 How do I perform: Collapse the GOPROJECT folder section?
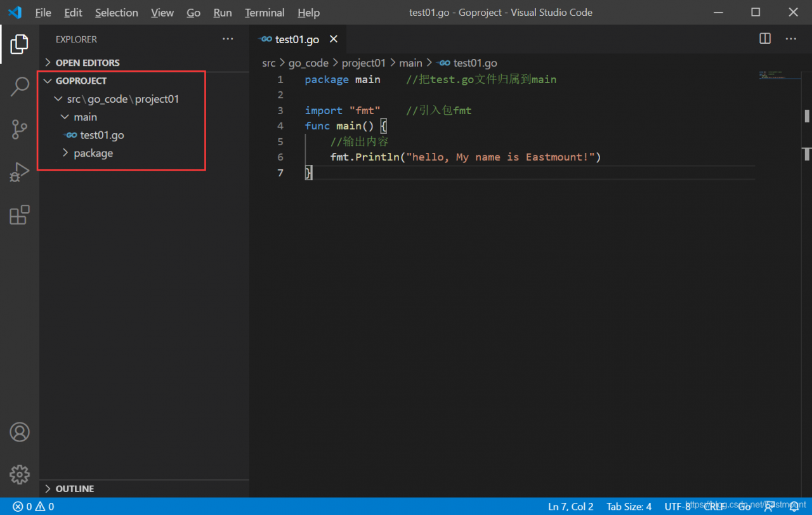[x=81, y=81]
